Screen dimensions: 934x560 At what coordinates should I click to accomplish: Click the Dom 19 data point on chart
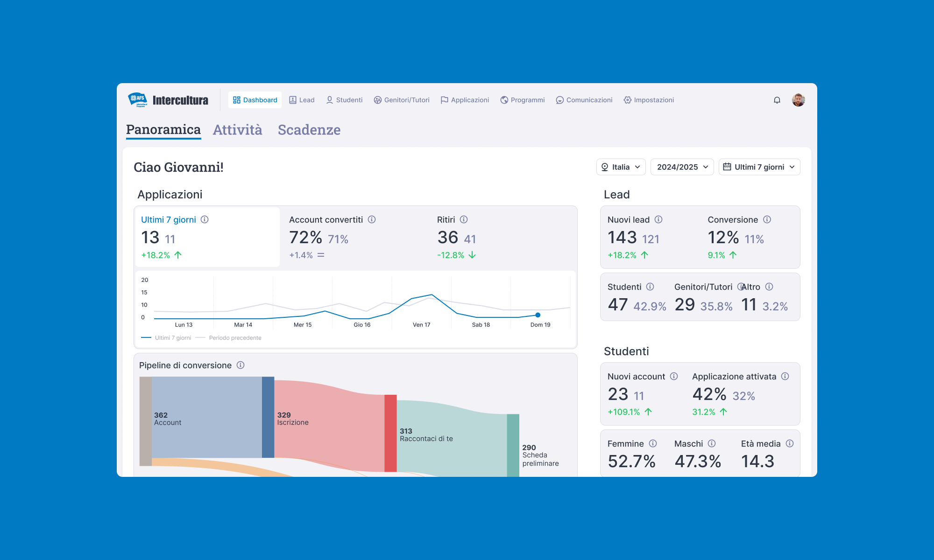click(538, 315)
